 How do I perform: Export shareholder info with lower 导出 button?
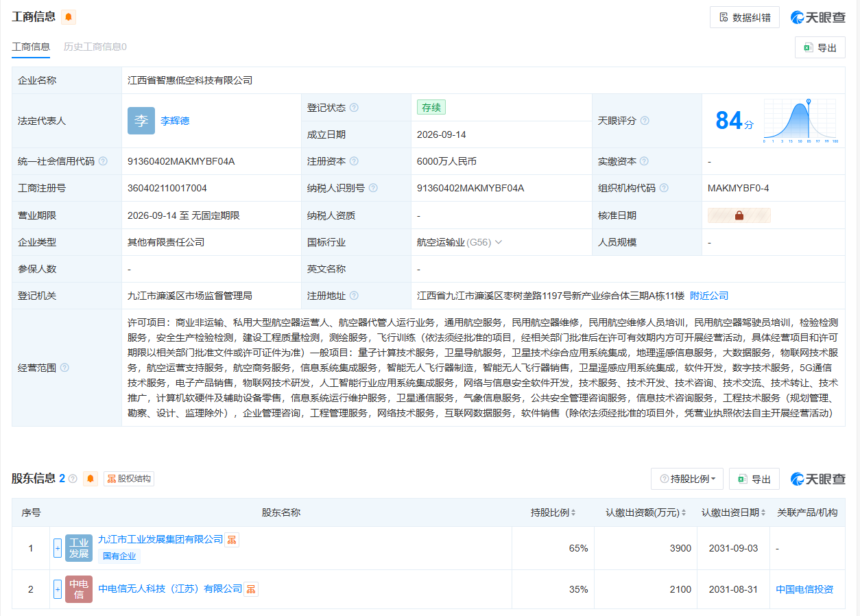point(754,479)
